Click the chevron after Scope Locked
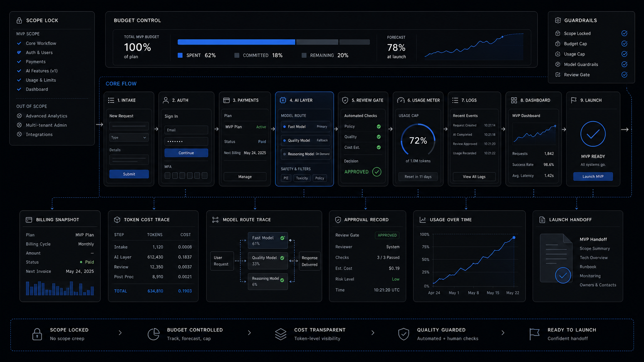Viewport: 644px width, 362px height. (x=120, y=333)
